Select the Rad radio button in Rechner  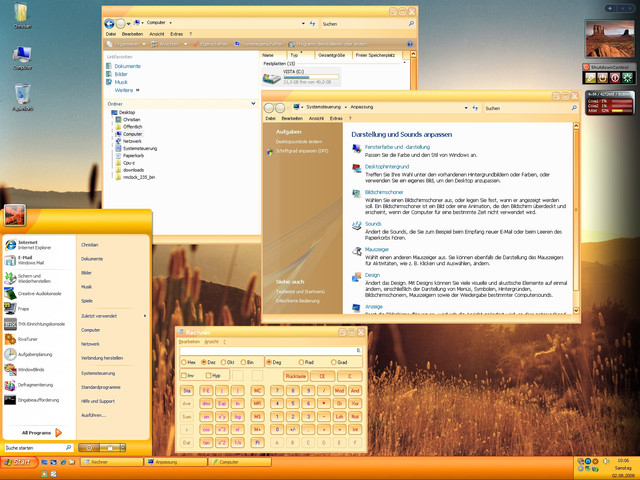point(306,362)
